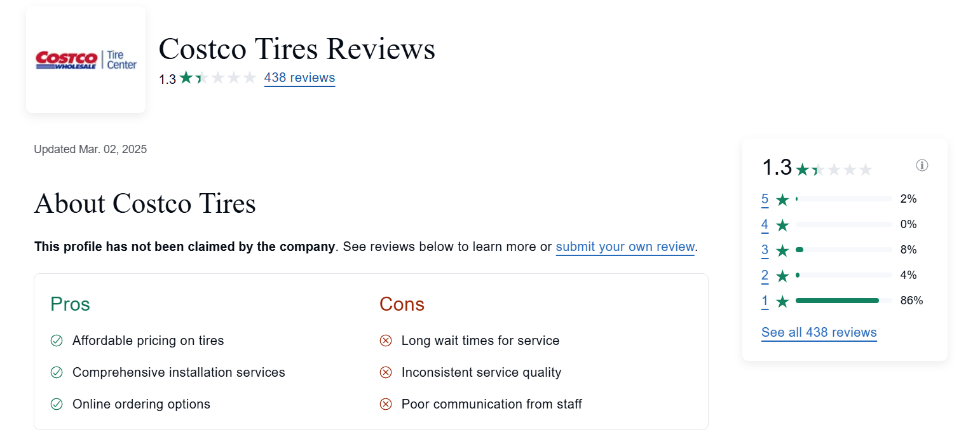Select the star icon in the 1-star row
This screenshot has height=439, width=980.
tap(782, 301)
